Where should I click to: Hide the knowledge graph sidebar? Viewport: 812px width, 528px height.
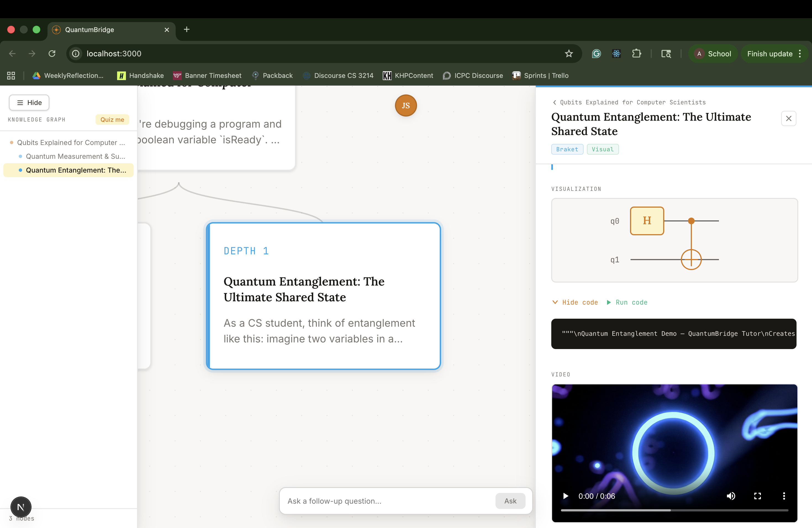click(x=29, y=103)
